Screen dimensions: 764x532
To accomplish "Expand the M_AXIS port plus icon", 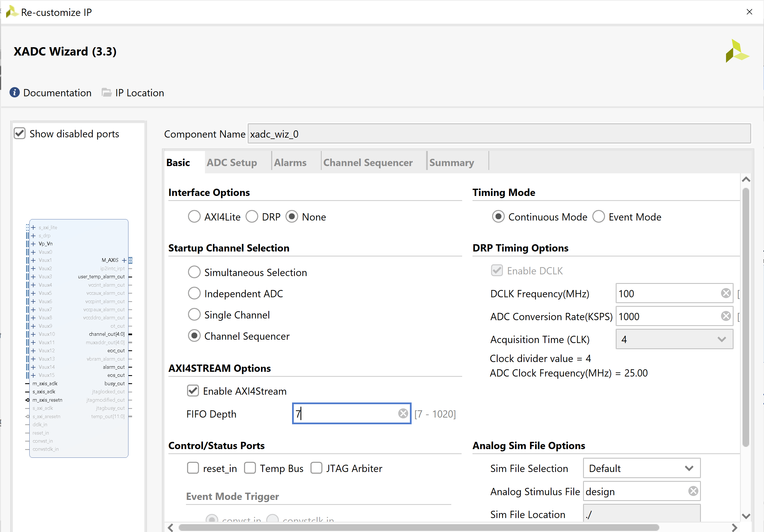I will pos(124,260).
